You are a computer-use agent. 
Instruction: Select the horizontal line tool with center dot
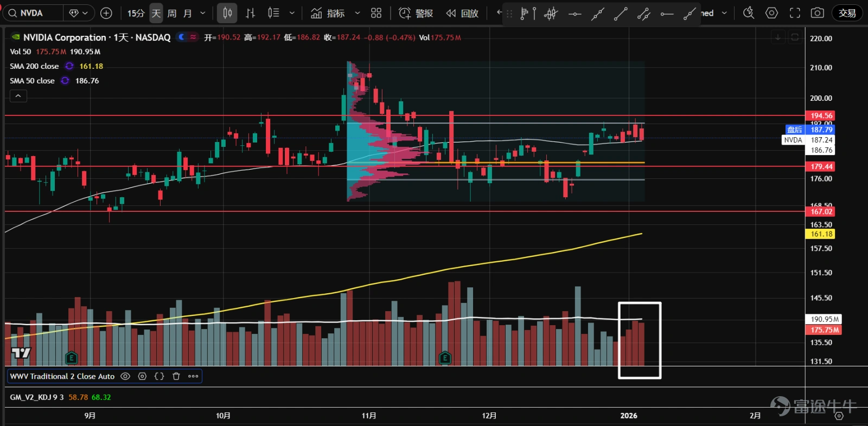click(x=575, y=14)
